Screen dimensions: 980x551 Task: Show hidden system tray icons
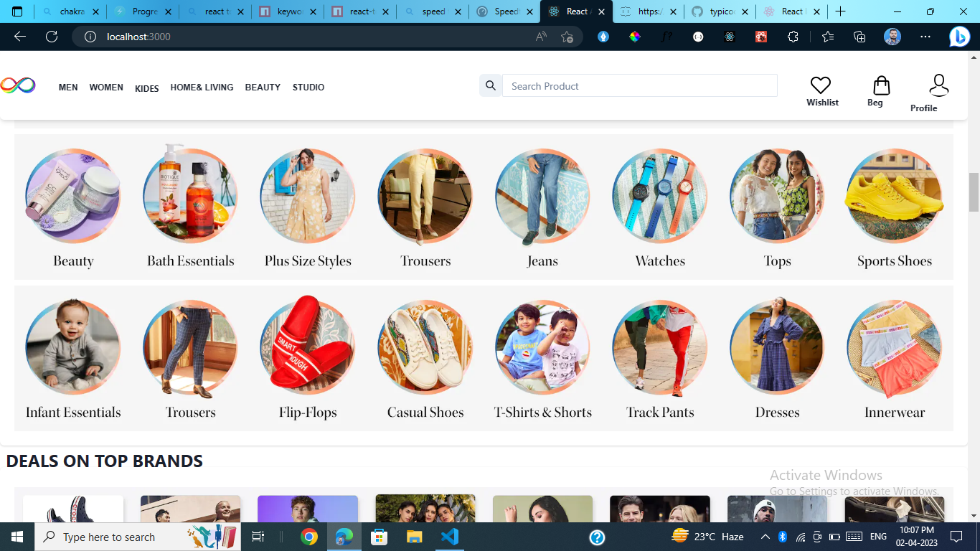coord(765,537)
